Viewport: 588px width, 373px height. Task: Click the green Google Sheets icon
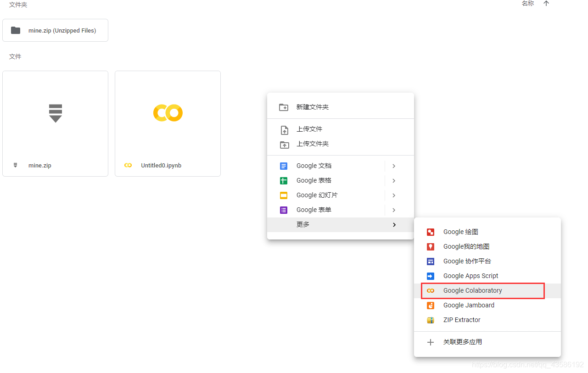click(x=284, y=181)
